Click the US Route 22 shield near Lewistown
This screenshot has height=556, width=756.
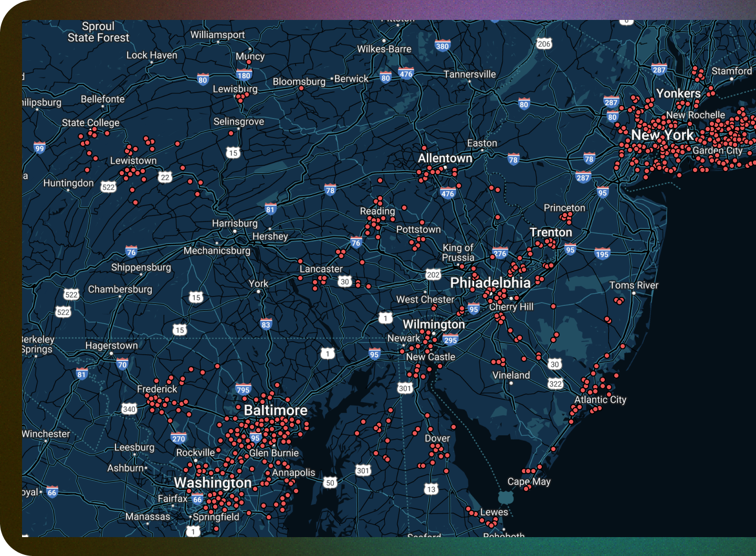tap(165, 177)
